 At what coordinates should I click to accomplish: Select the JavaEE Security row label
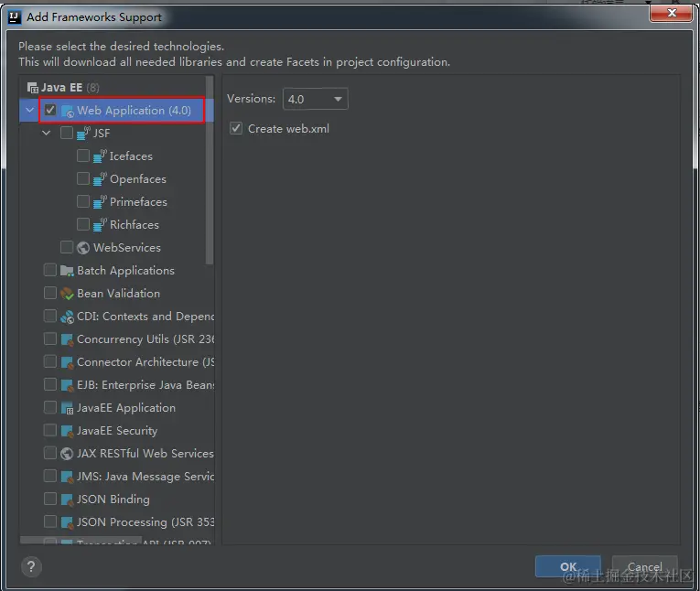coord(117,431)
